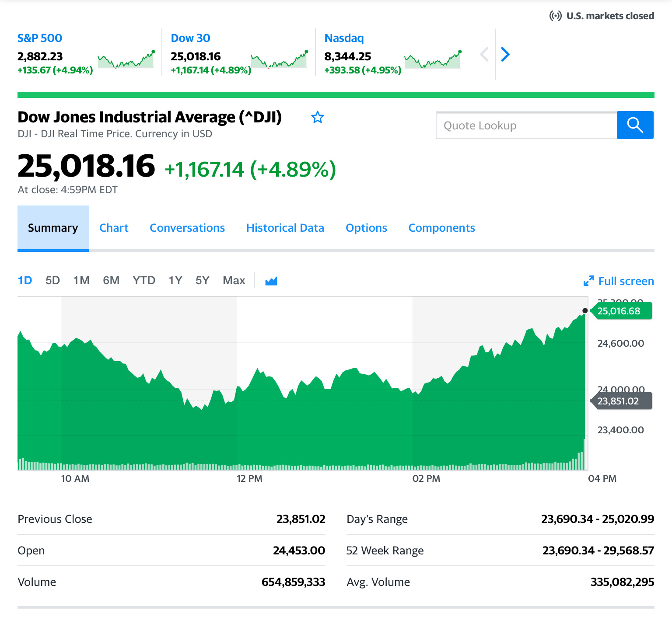Switch to the Chart tab
Screen dimensions: 672x620
pos(114,228)
